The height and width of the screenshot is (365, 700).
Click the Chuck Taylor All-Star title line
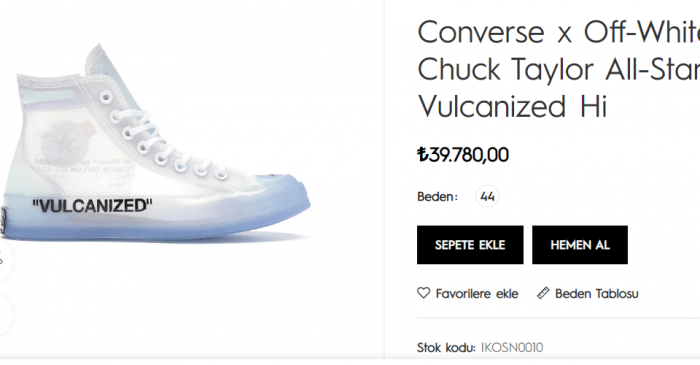pos(558,69)
